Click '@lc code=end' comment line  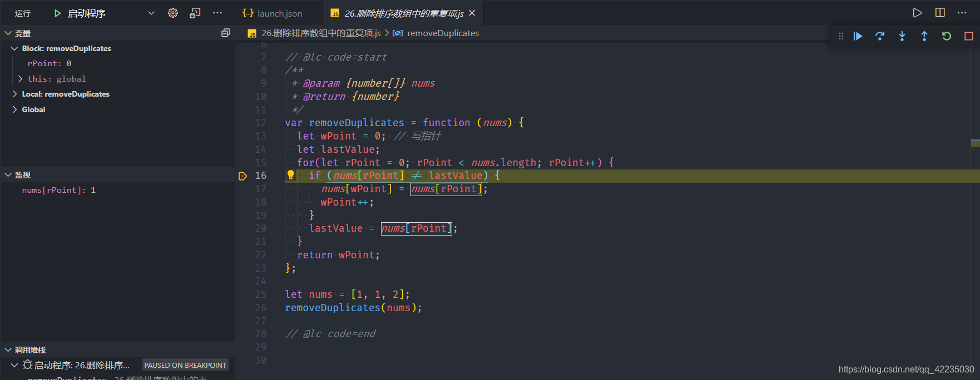click(x=330, y=334)
